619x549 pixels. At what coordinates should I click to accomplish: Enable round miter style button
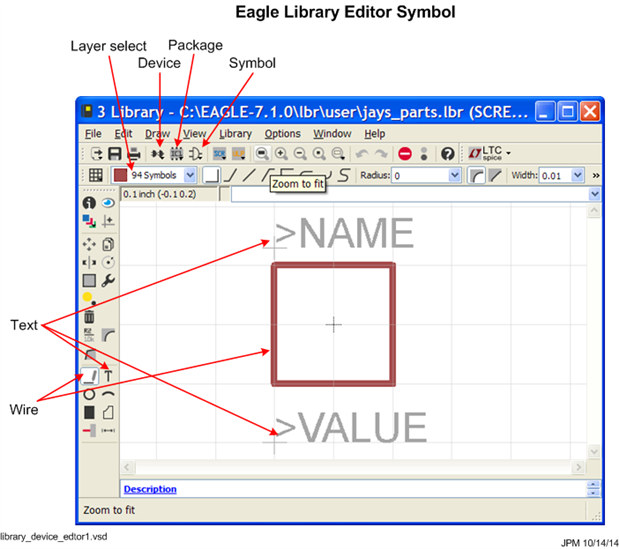[476, 175]
